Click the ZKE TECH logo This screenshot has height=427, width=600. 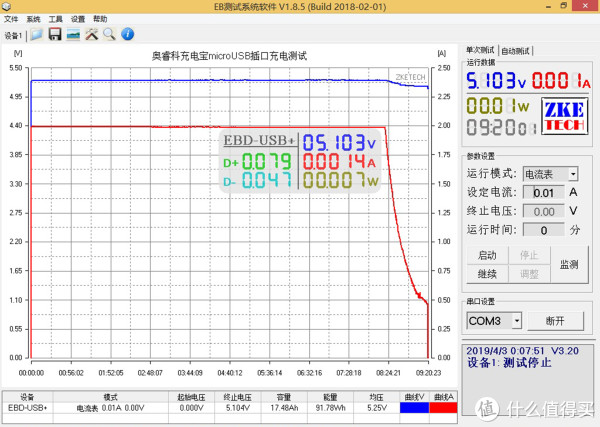tap(564, 116)
